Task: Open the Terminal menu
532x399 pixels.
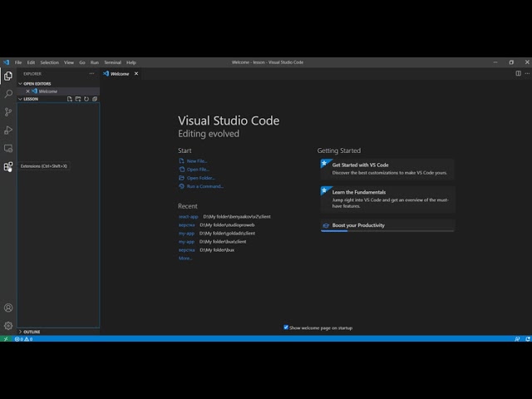Action: coord(113,62)
